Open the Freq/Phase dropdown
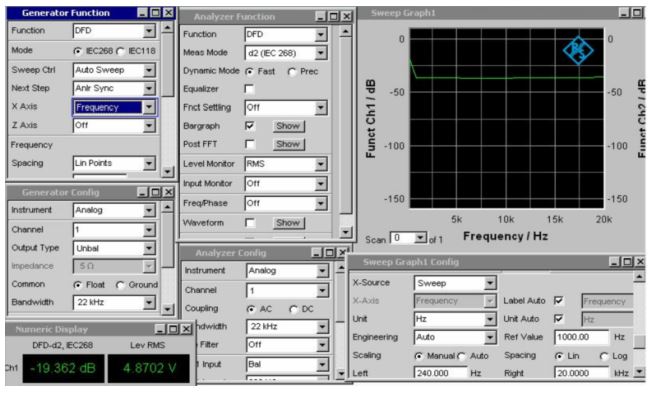 tap(286, 203)
